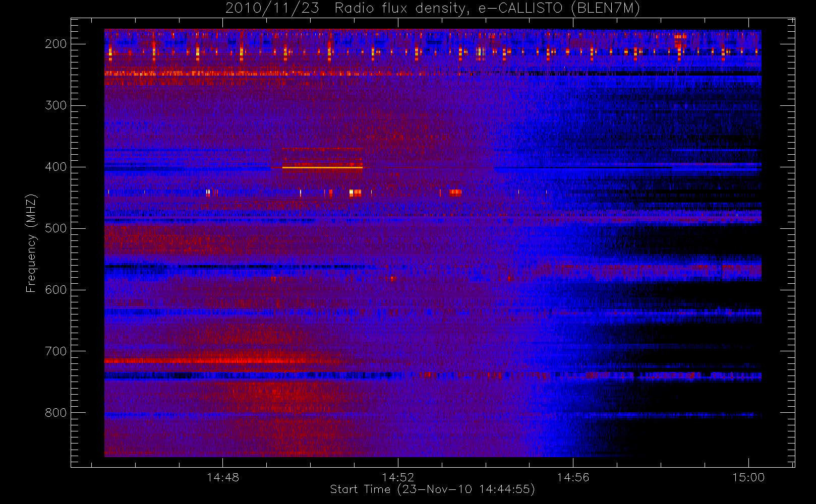
Task: Click the 14:56 time tick label
Action: 573,477
